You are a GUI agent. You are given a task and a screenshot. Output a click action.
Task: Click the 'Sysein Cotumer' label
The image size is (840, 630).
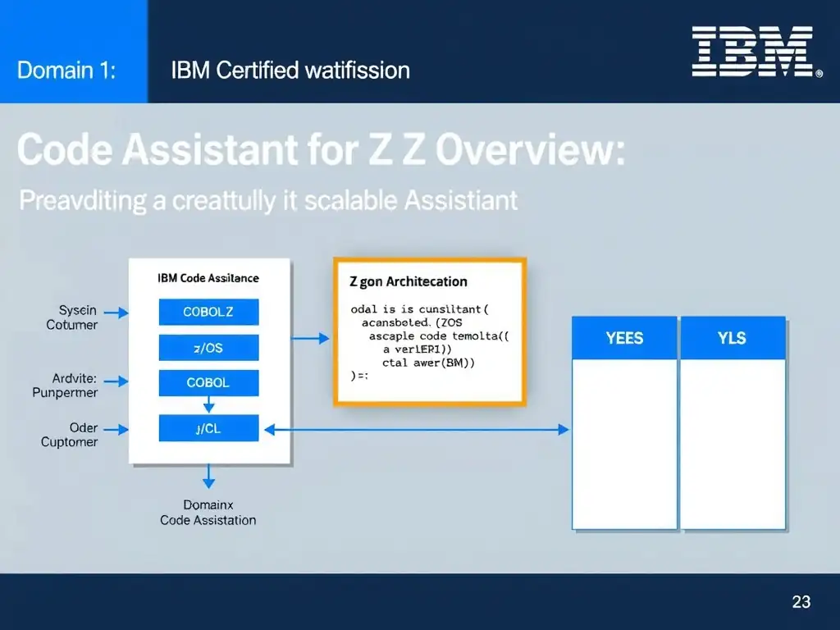coord(72,317)
